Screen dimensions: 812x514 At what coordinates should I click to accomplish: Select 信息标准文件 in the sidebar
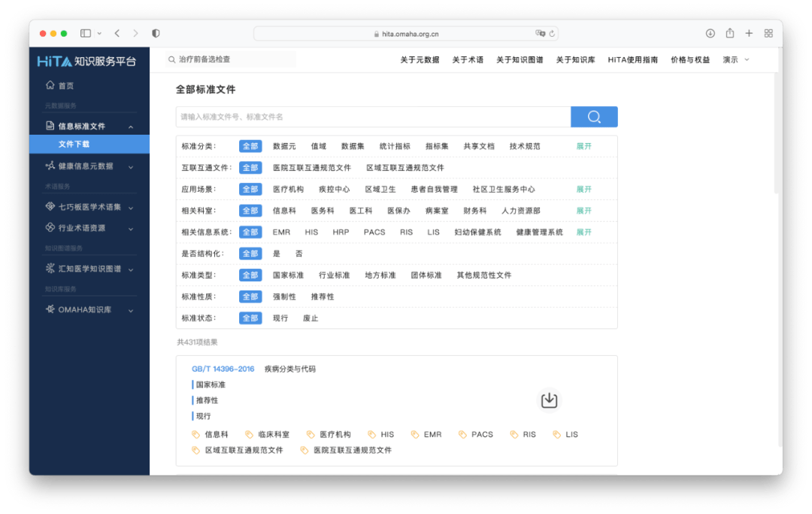[x=82, y=126]
